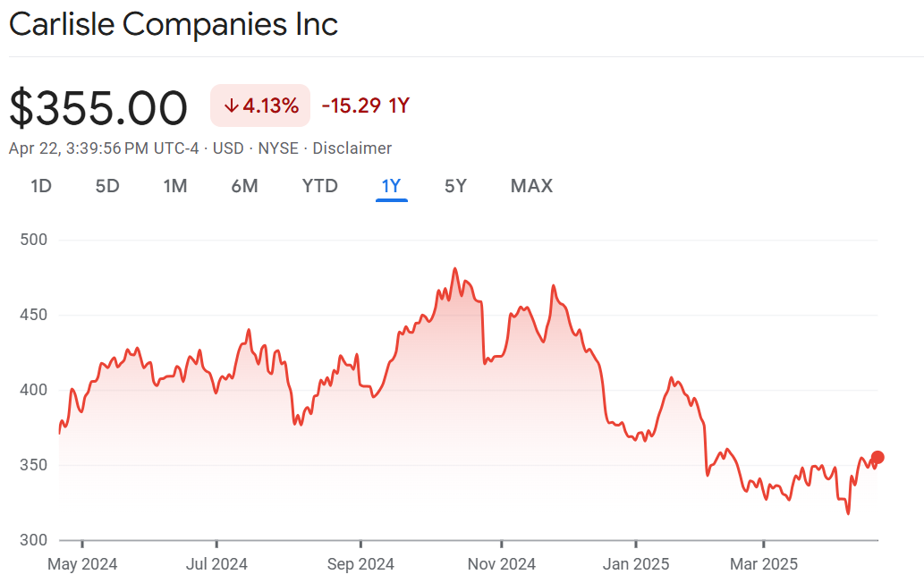Select the YTD range tab

[x=319, y=186]
